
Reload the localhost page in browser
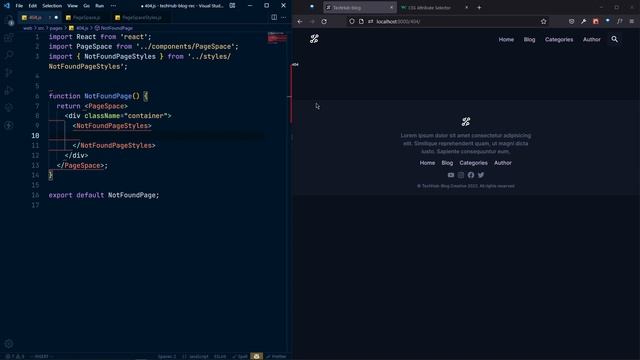coord(324,22)
